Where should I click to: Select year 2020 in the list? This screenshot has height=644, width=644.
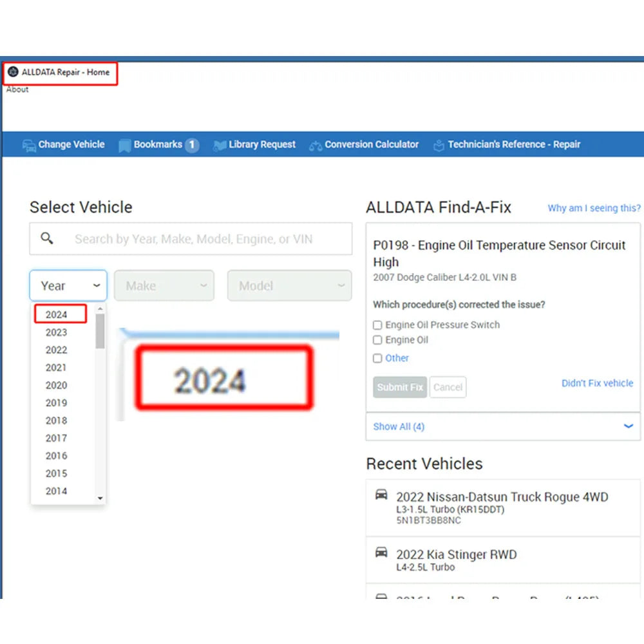click(x=56, y=385)
